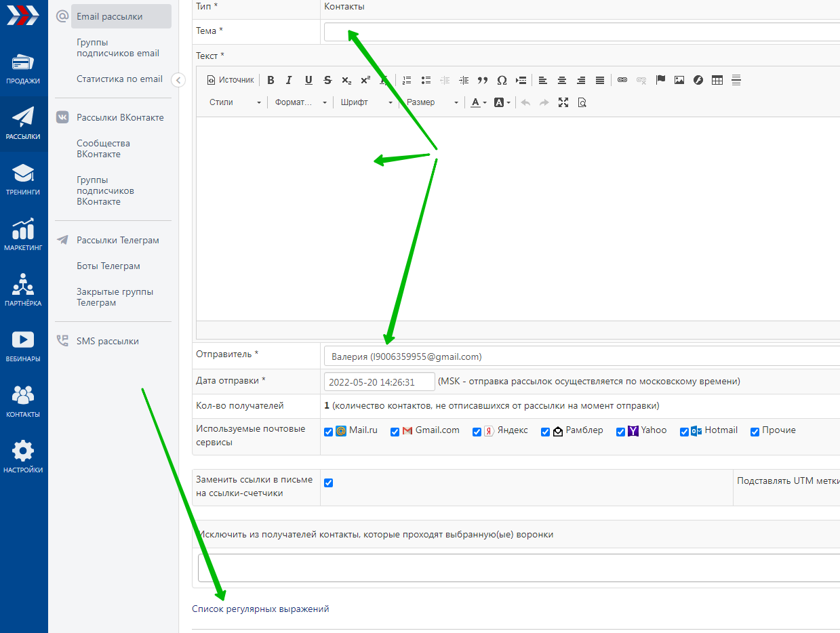
Task: Open the Размер font size dropdown
Action: 433,102
